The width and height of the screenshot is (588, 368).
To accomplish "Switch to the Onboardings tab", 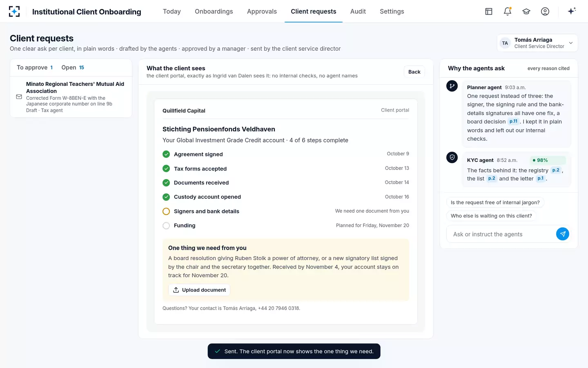I will pyautogui.click(x=214, y=11).
